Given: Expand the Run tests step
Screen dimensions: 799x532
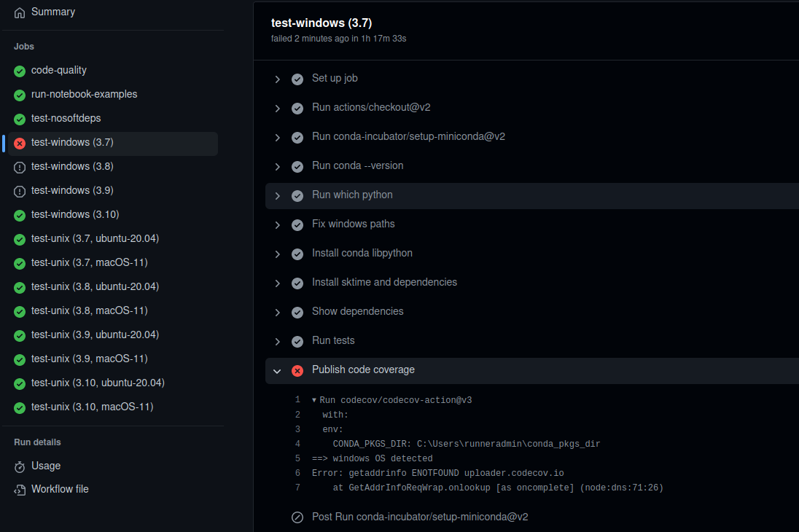Looking at the screenshot, I should tap(277, 340).
